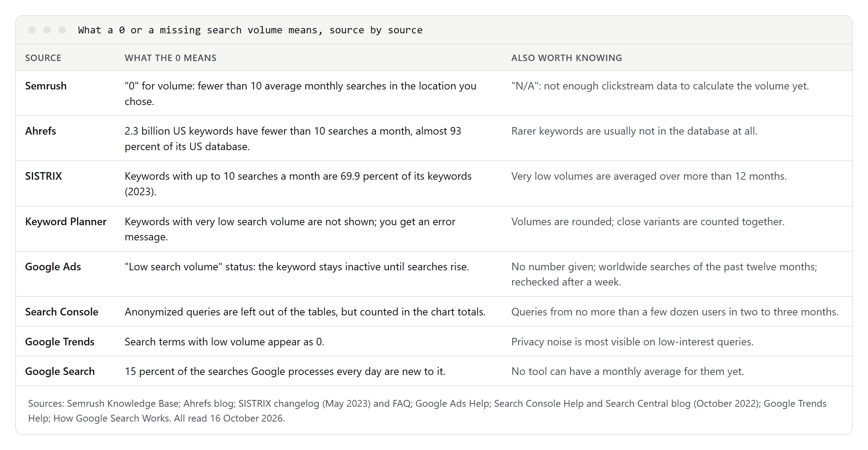The height and width of the screenshot is (450, 868).
Task: Click "Privacy noise is most visible" cell
Action: (x=632, y=342)
